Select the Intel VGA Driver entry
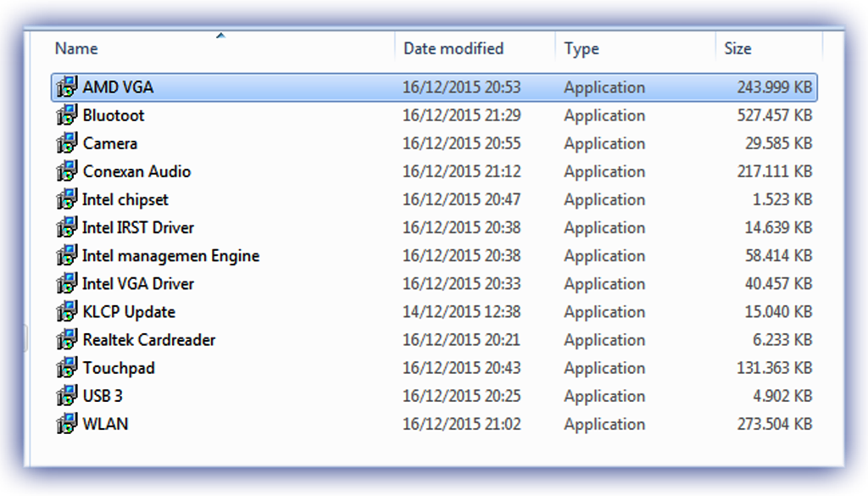 (x=138, y=283)
